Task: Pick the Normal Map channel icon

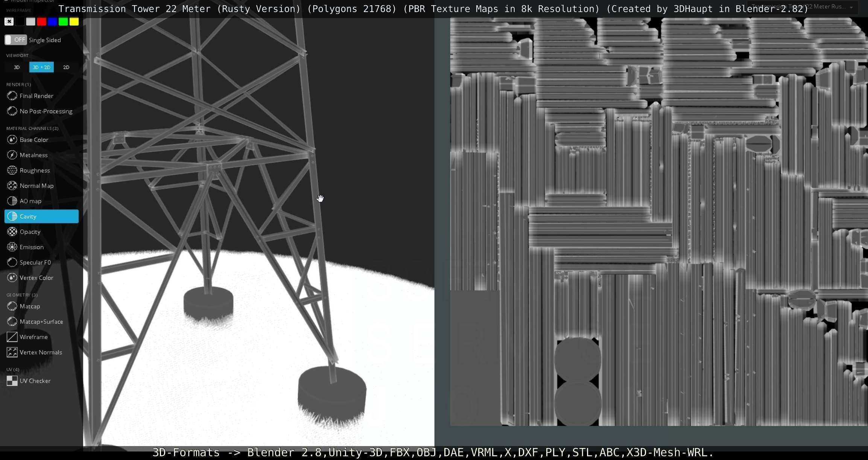Action: coord(12,186)
